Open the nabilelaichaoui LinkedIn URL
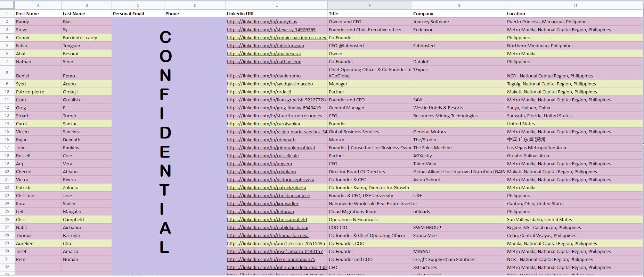 click(x=268, y=227)
